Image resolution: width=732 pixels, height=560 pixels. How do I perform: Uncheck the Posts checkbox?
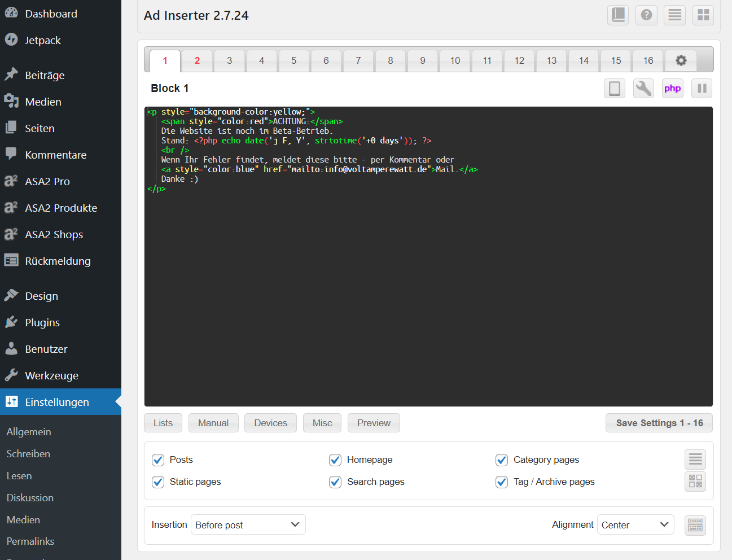[x=158, y=460]
